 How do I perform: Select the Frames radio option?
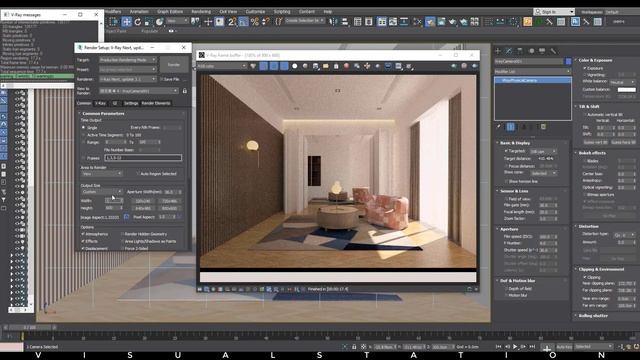tap(84, 158)
